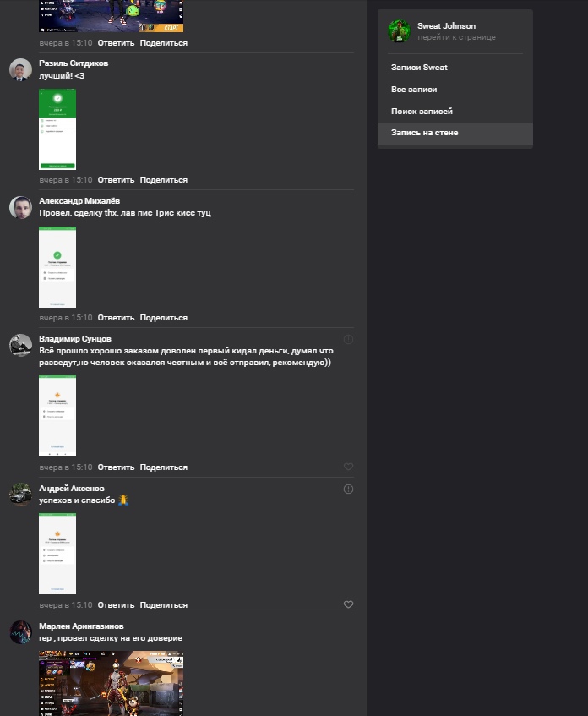Open Разиль Ситдиков's avatar

(20, 69)
